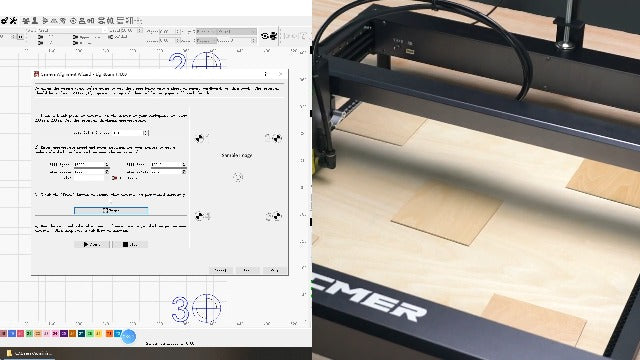Toggle the Upper Case switch
Viewport: 640px width, 360px height.
76,37
